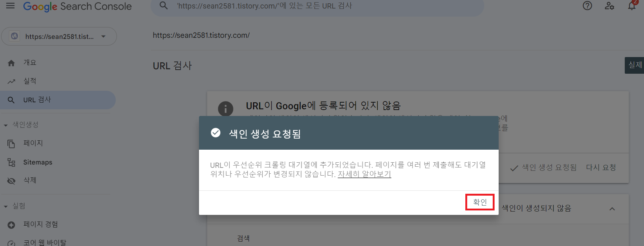Click crossed-eye icon beside 삭제

11,181
